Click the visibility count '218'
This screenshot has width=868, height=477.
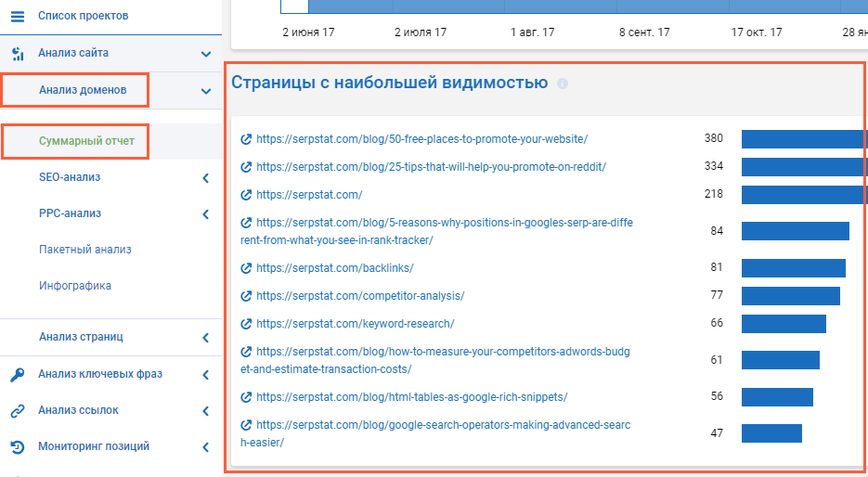point(714,194)
